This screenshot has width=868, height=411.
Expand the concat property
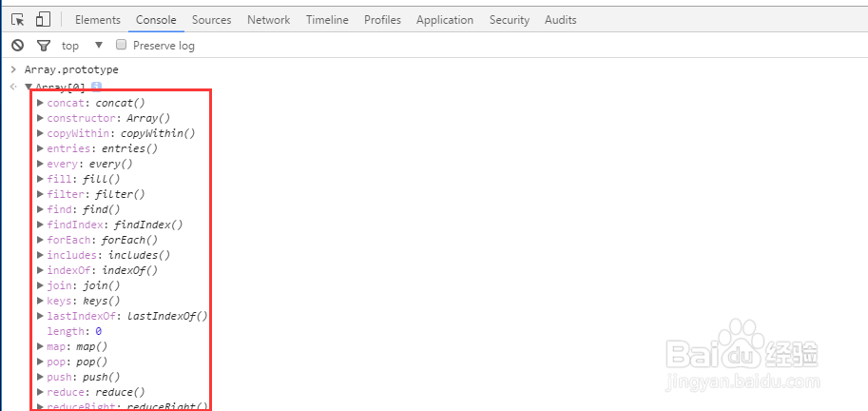(40, 103)
